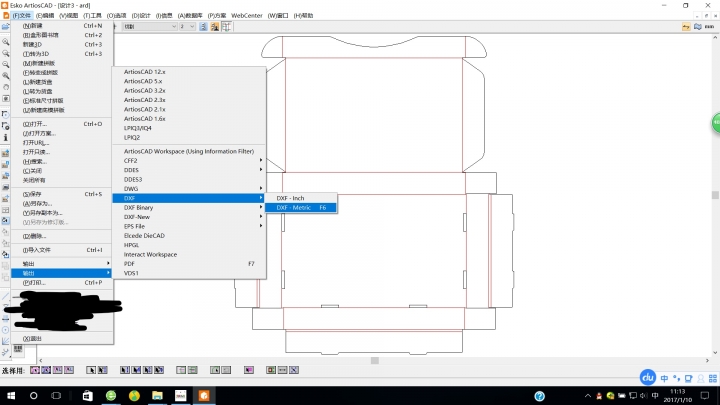
Task: Open the layer name dropdown in top toolbar
Action: coord(173,28)
